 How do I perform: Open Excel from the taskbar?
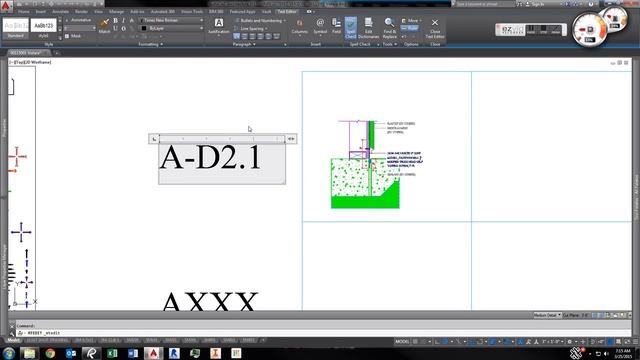point(112,353)
